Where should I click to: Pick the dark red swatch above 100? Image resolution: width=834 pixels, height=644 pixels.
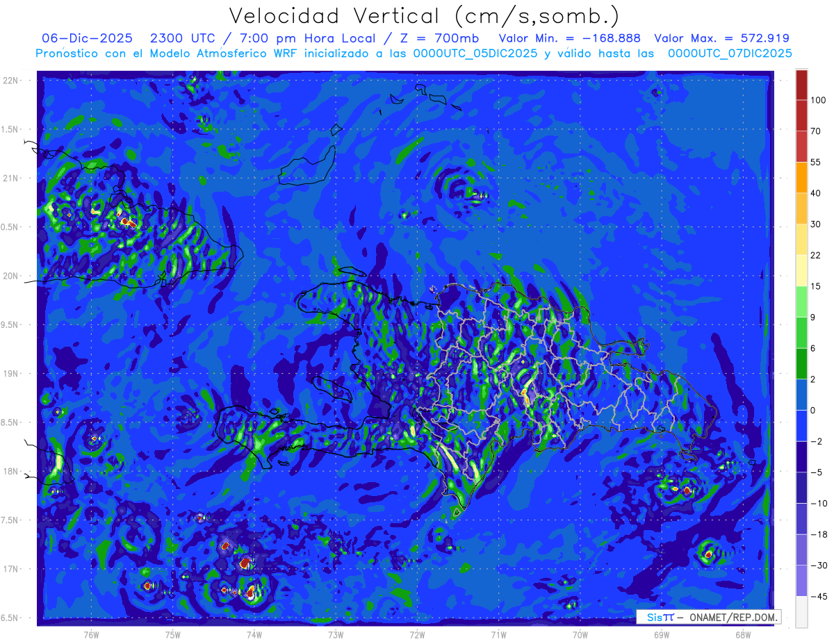click(802, 85)
